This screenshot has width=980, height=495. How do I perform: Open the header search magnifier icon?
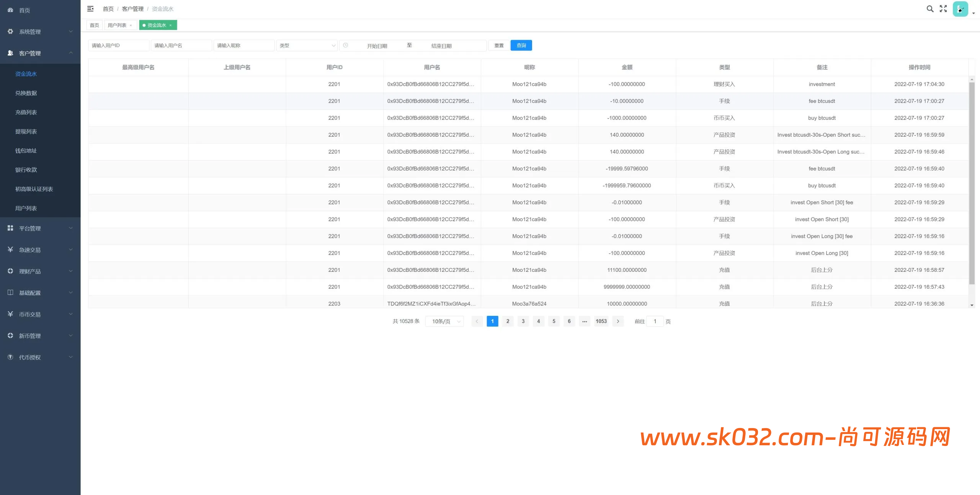click(930, 9)
